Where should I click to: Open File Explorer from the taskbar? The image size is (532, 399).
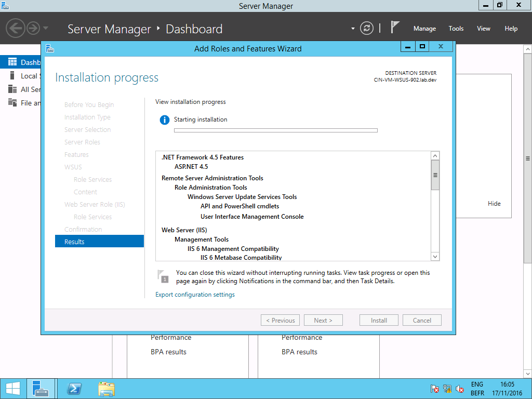click(x=107, y=389)
